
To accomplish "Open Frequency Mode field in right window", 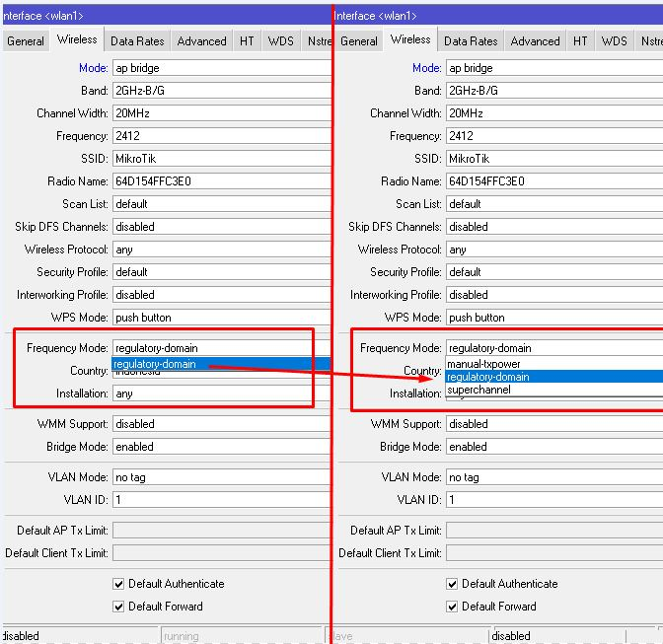I will click(554, 348).
